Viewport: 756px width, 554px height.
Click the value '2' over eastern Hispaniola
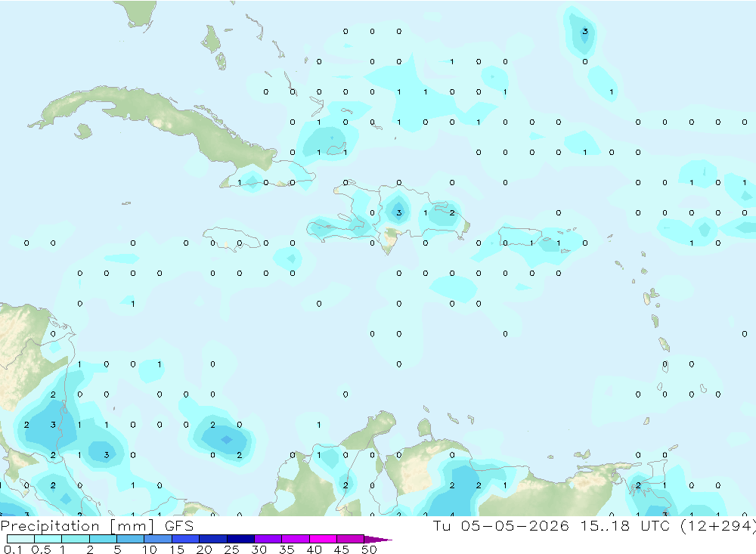452,212
